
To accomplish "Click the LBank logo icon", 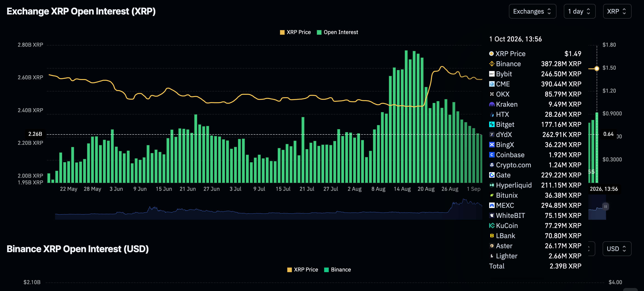I will pyautogui.click(x=491, y=236).
